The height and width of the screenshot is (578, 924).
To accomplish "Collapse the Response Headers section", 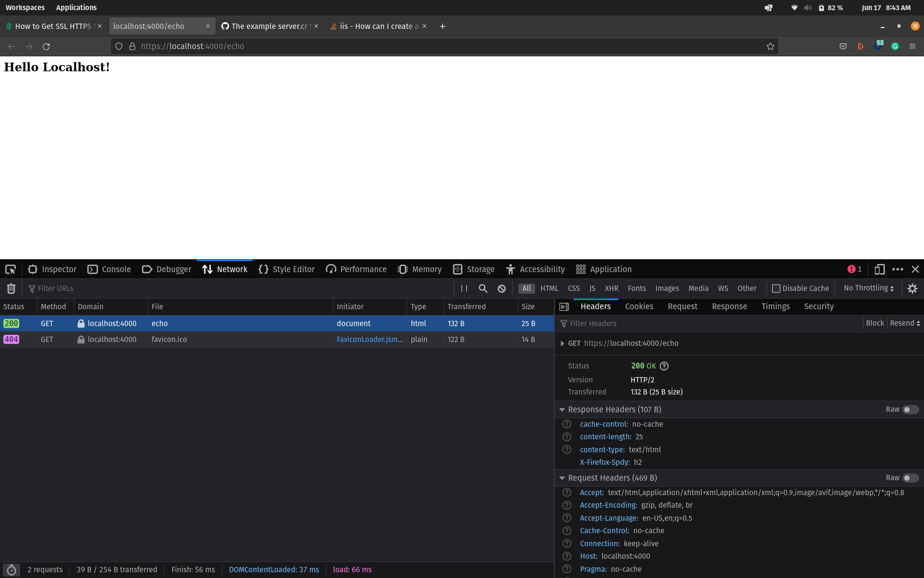I will click(x=562, y=409).
